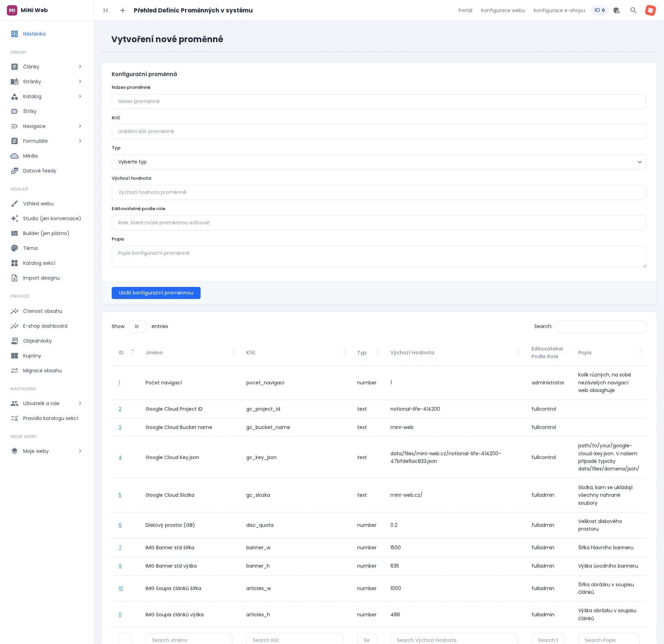Open Datové feedy icon
Viewport: 664px width, 644px height.
[15, 171]
